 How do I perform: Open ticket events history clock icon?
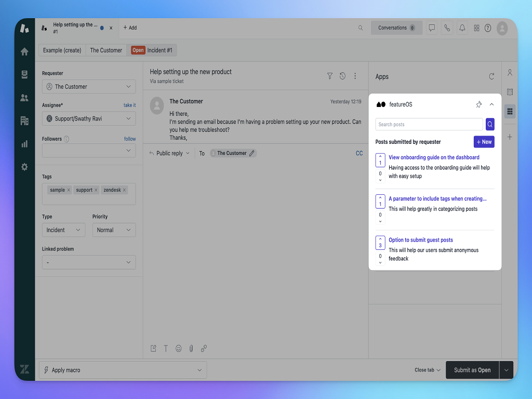[x=342, y=76]
